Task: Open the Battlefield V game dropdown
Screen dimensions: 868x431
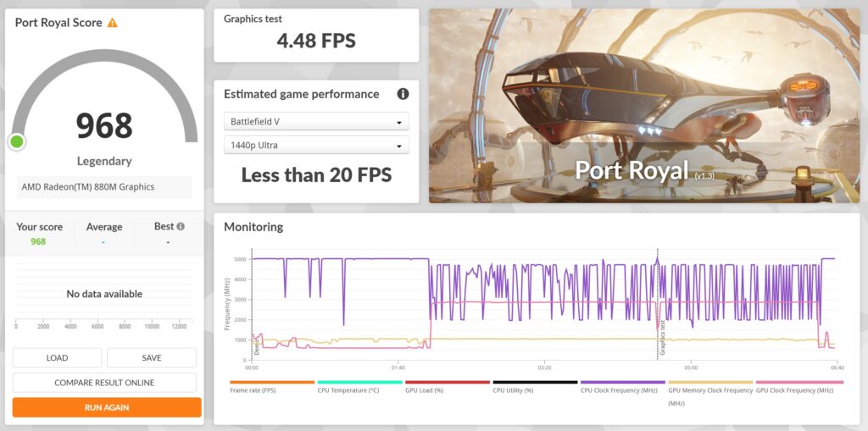Action: (316, 122)
